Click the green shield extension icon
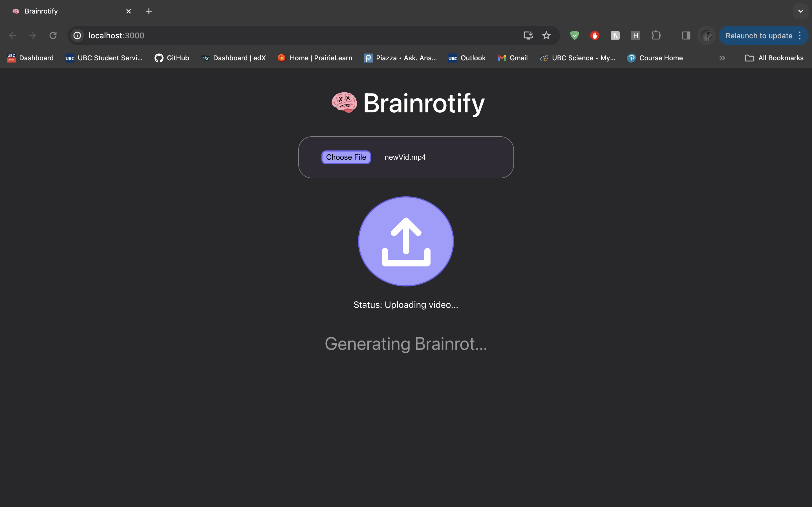 coord(574,35)
